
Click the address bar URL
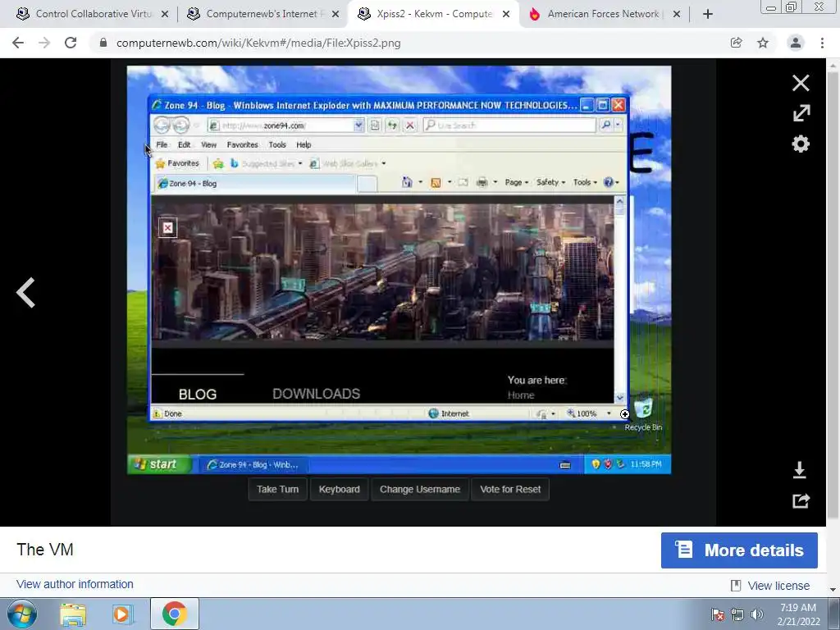[258, 43]
